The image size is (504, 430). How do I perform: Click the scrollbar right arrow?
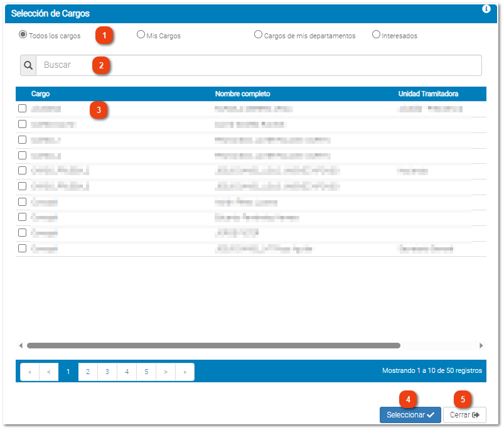click(481, 346)
